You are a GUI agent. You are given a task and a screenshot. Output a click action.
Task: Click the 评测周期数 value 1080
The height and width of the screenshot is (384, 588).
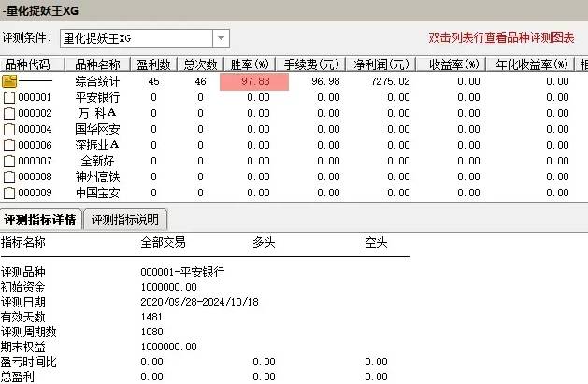pos(151,332)
